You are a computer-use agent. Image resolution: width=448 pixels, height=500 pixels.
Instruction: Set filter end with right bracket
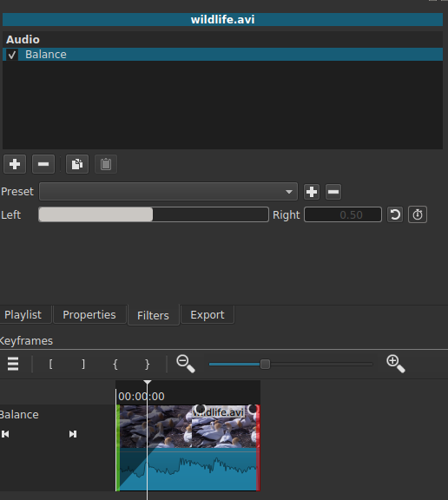pos(83,364)
